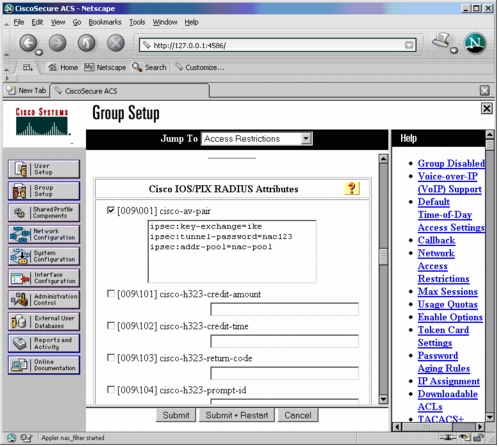Click the navigator icon in status bar
Screen dimensions: 499x447
click(x=11, y=439)
